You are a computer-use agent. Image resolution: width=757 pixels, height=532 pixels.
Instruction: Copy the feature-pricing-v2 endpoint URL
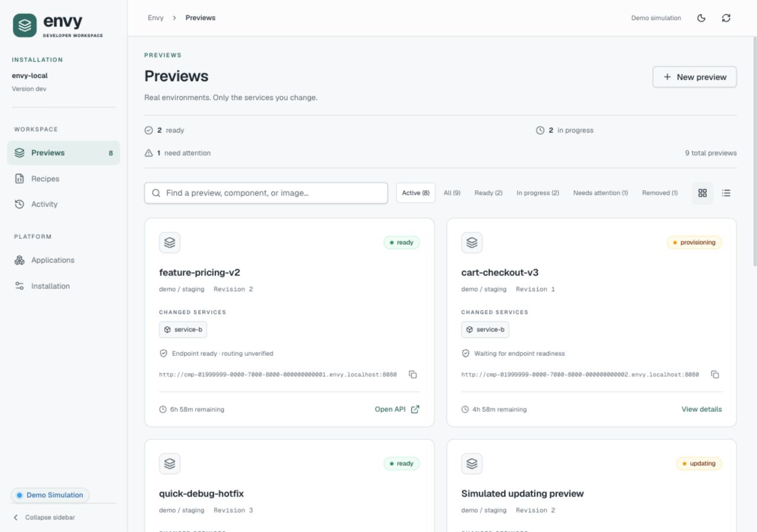(x=413, y=374)
